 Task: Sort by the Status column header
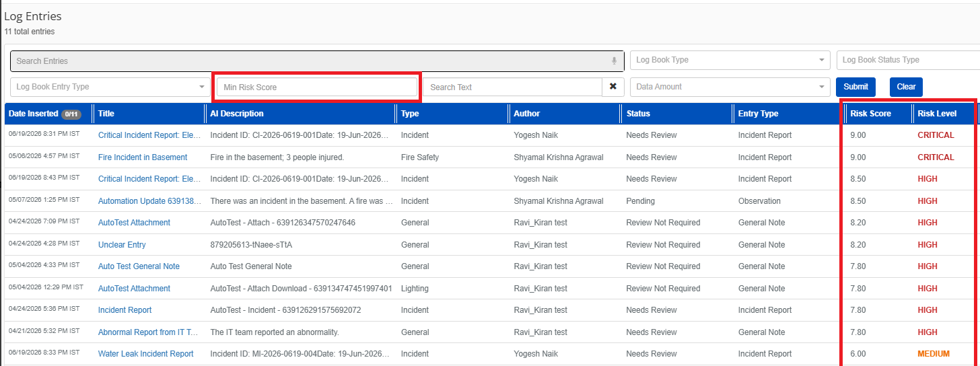[x=638, y=114]
